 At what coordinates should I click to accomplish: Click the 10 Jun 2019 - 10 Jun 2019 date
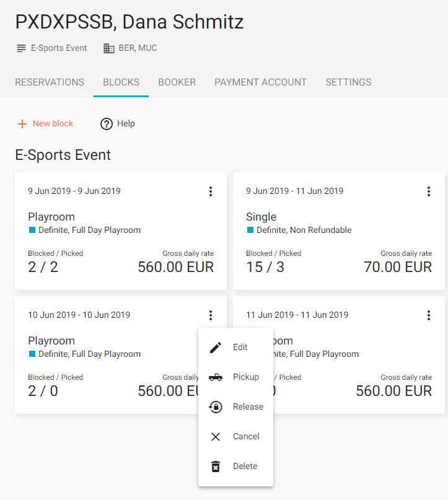pos(79,315)
